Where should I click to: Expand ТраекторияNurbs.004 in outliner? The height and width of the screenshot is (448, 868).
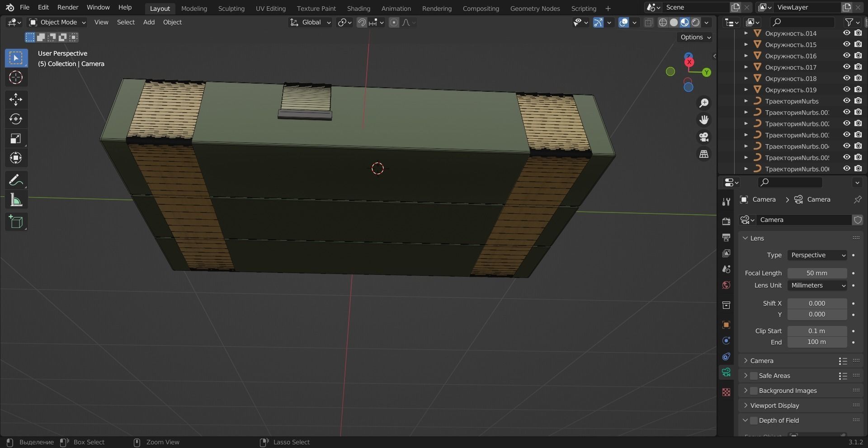746,146
